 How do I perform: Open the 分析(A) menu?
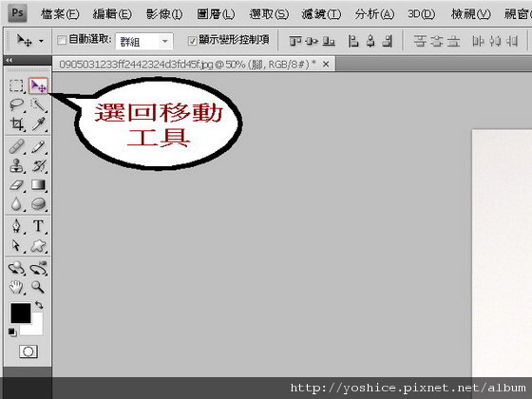tap(374, 14)
